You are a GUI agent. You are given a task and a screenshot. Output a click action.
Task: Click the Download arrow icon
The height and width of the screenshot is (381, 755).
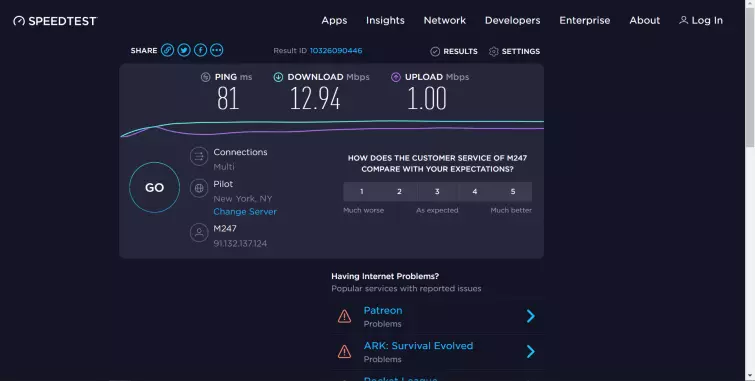278,77
